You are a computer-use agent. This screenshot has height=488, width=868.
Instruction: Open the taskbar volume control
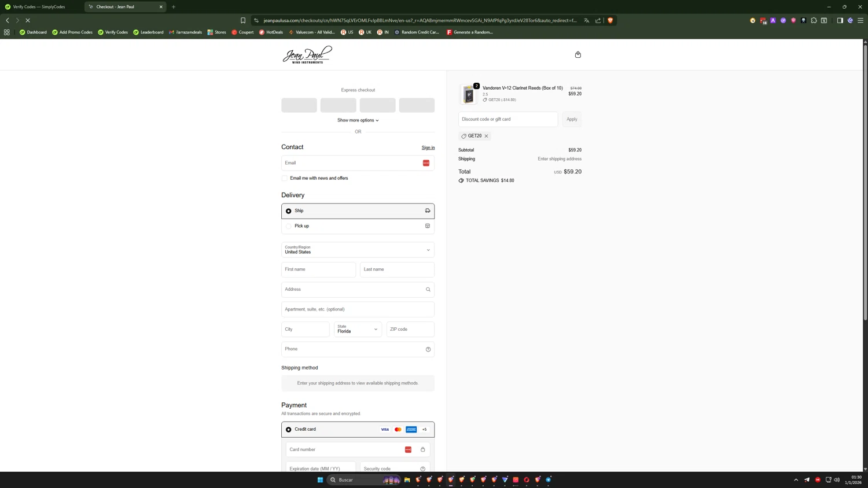point(837,479)
